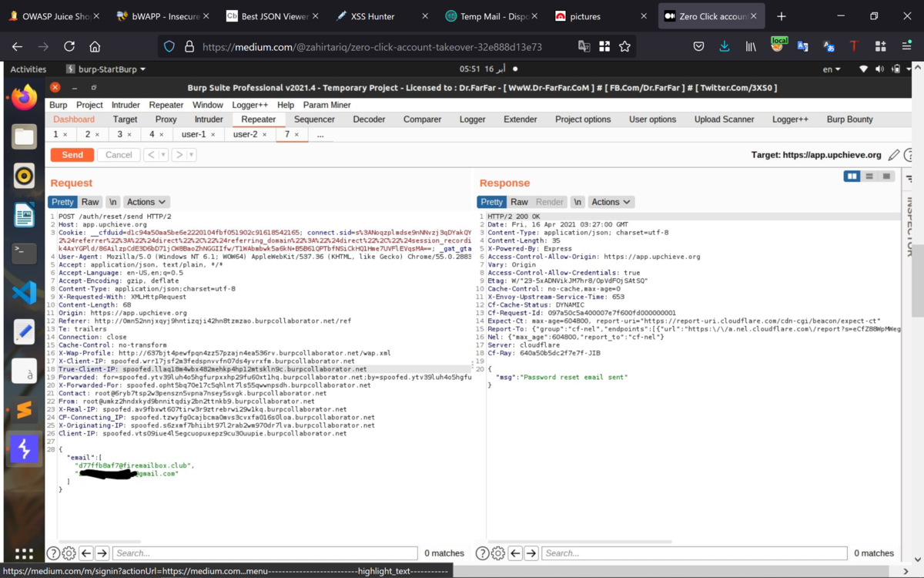
Task: Launch Rhythmbox from the dock
Action: [24, 176]
